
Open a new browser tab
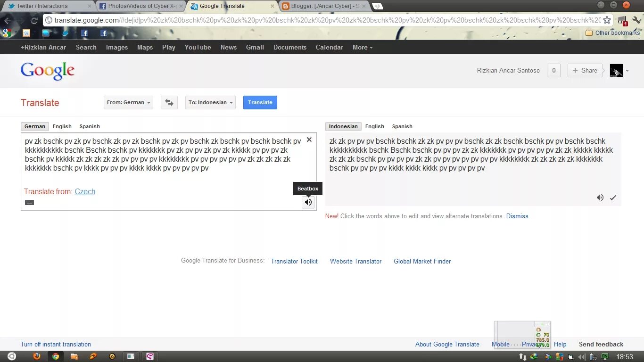[x=377, y=6]
